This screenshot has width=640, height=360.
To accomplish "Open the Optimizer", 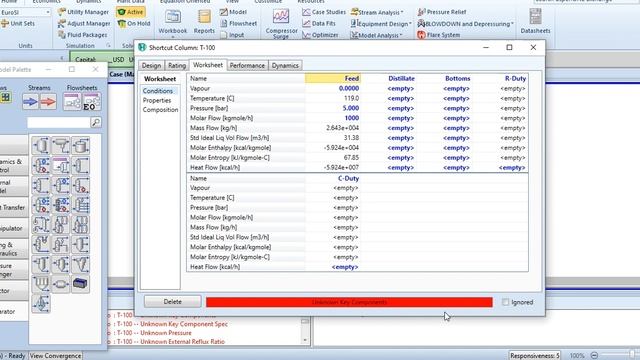I will 320,35.
